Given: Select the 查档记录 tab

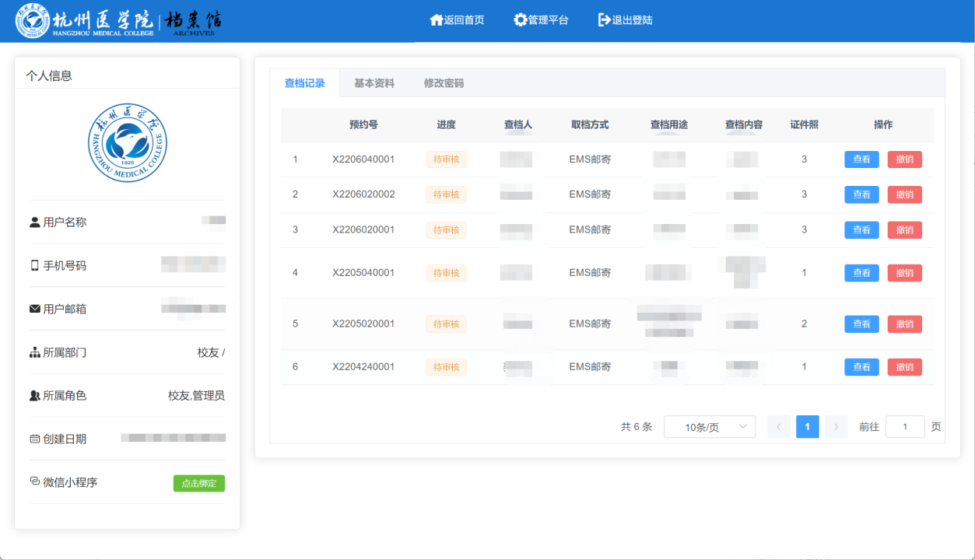Looking at the screenshot, I should [304, 83].
